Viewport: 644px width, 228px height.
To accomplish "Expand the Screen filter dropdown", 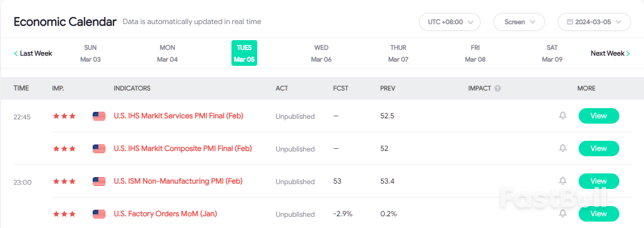I will click(x=519, y=22).
